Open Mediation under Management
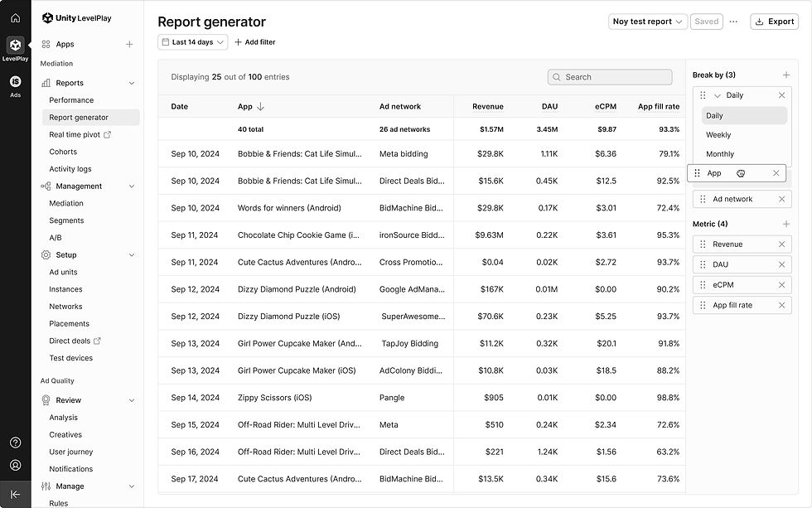812x508 pixels. tap(66, 204)
